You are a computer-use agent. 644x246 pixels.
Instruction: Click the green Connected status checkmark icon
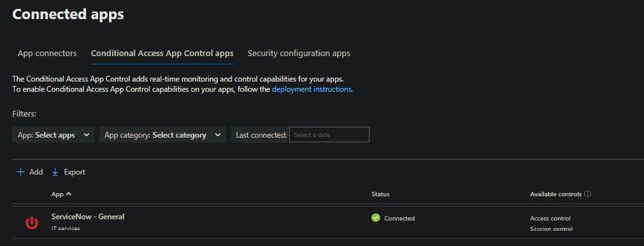click(x=376, y=218)
